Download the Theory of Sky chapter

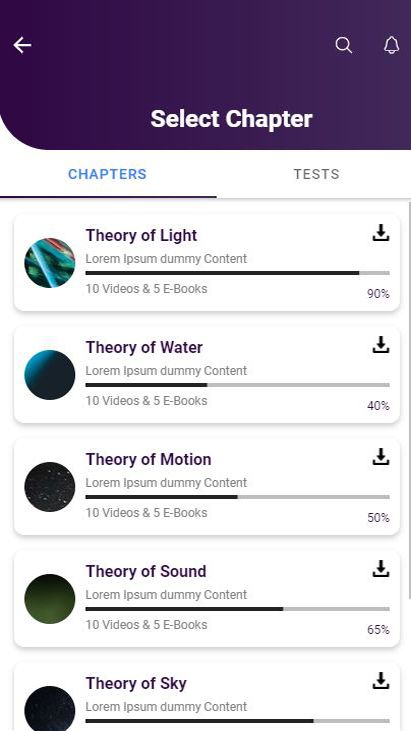(381, 680)
